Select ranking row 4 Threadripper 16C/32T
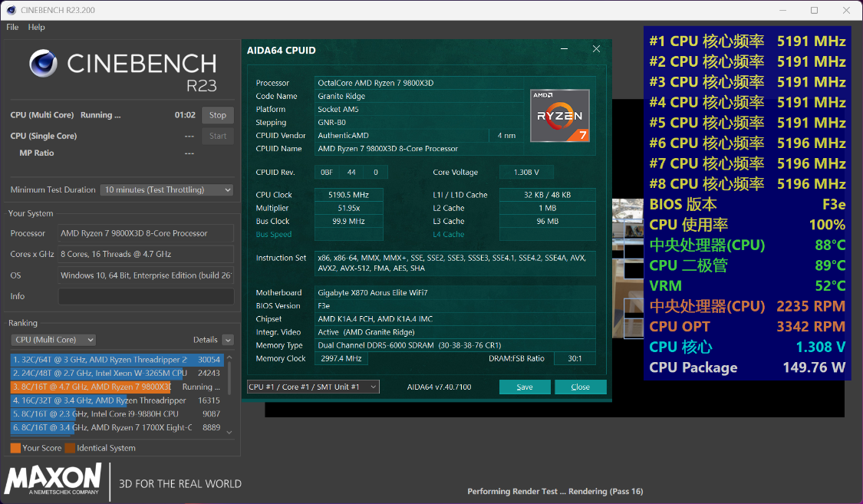 (117, 400)
